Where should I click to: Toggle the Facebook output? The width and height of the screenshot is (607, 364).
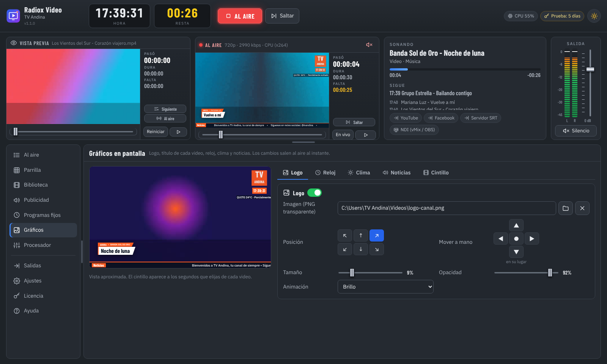441,118
